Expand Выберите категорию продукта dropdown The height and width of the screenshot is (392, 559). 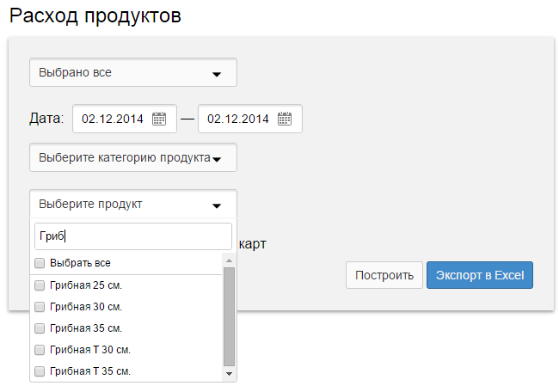[x=133, y=157]
